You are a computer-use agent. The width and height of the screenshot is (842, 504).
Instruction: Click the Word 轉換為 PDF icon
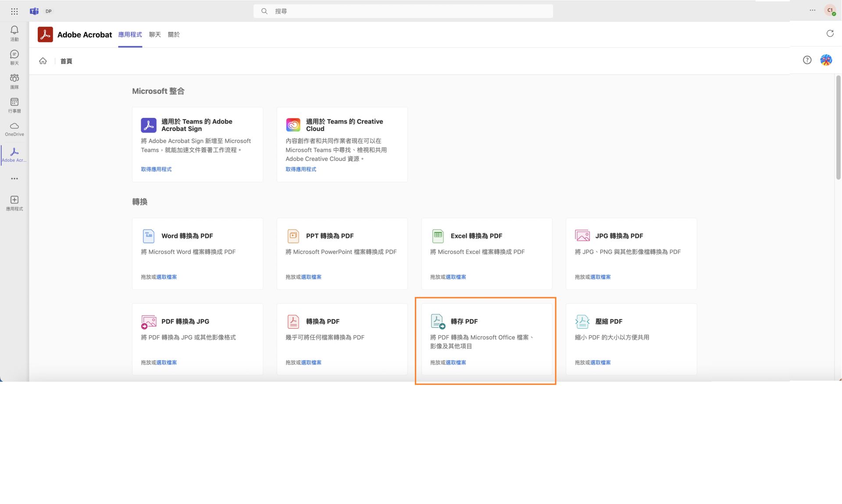coord(149,236)
